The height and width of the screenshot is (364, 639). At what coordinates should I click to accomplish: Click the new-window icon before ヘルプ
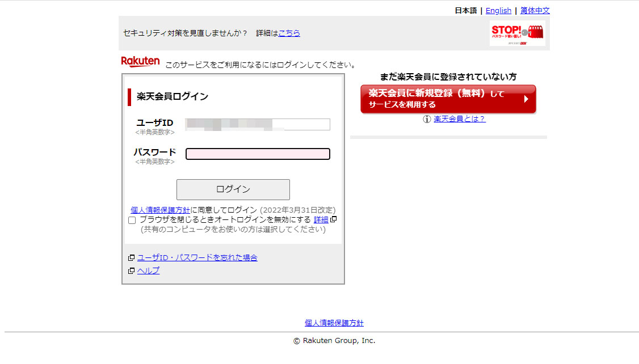[131, 271]
